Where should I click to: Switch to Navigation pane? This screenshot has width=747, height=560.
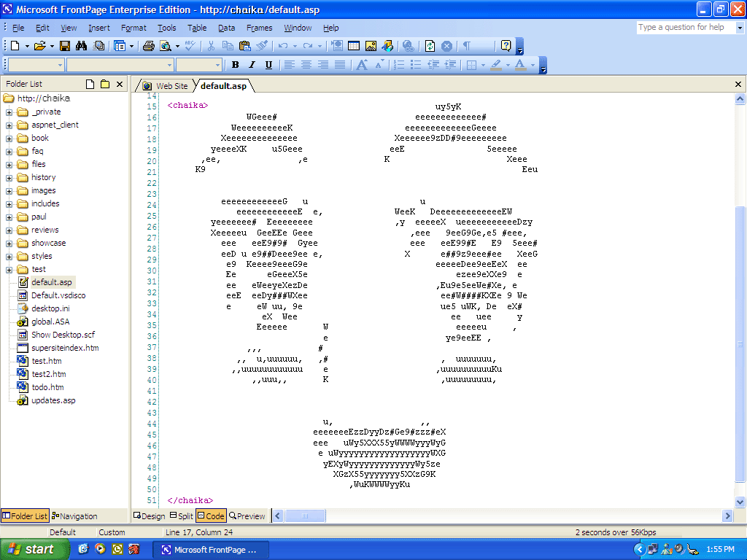74,516
